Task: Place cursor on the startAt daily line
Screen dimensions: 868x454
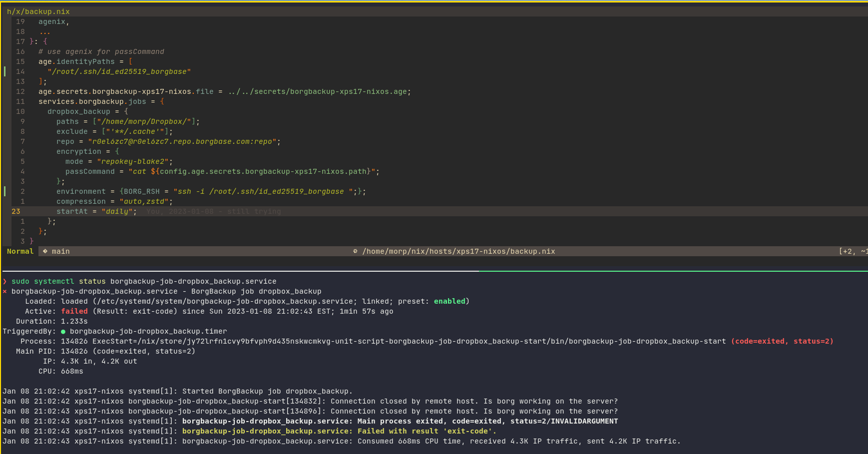Action: (x=96, y=211)
